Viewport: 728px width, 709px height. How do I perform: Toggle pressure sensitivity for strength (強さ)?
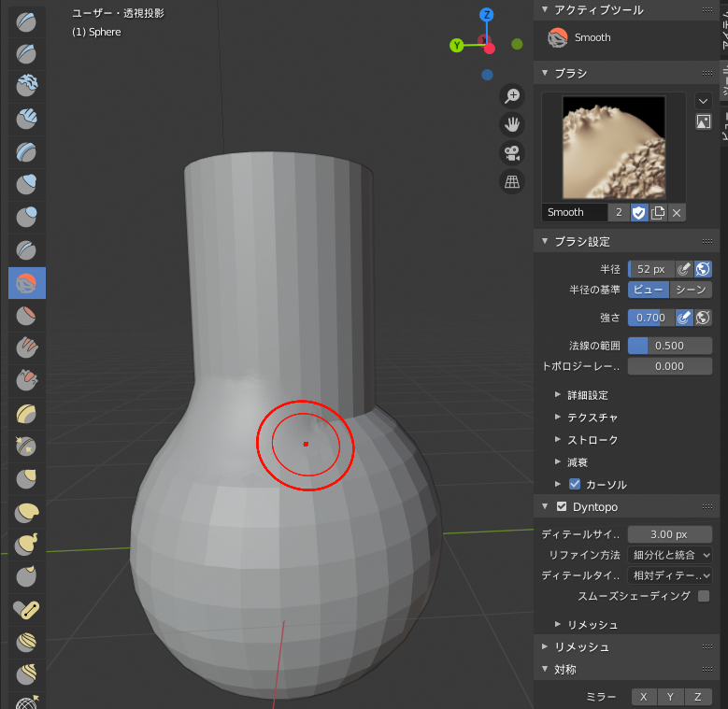(683, 318)
